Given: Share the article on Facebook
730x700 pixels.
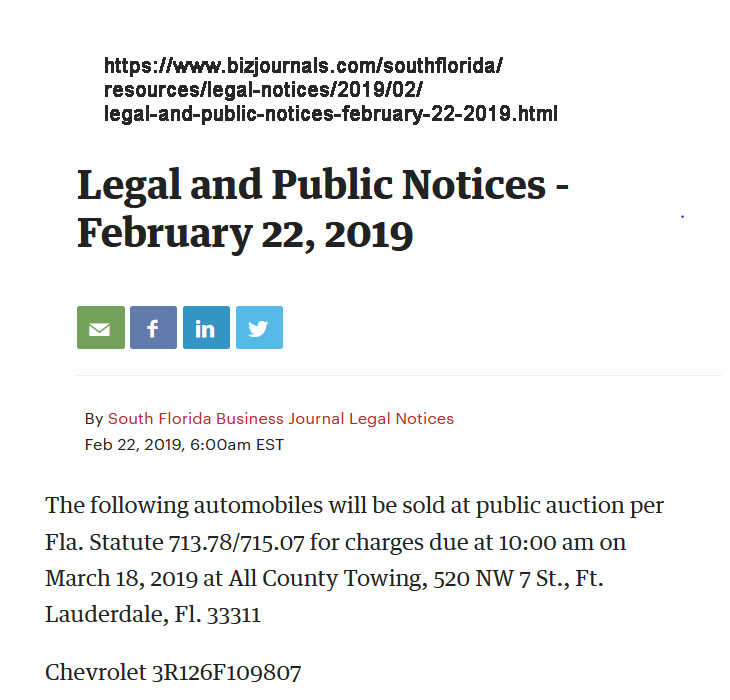Looking at the screenshot, I should click(x=153, y=328).
